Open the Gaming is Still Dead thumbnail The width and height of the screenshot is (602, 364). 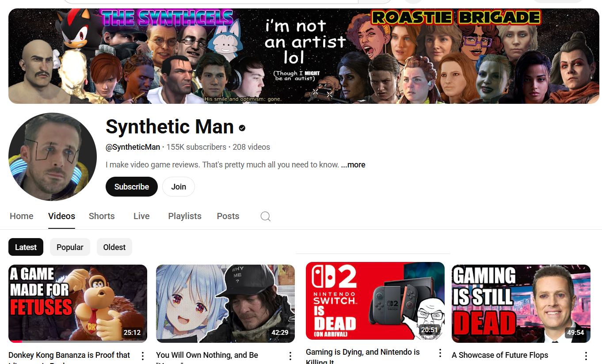click(521, 303)
